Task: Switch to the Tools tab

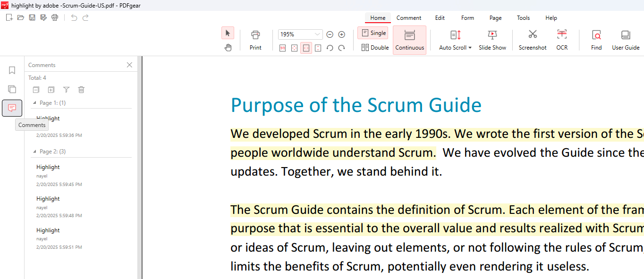Action: pos(523,18)
